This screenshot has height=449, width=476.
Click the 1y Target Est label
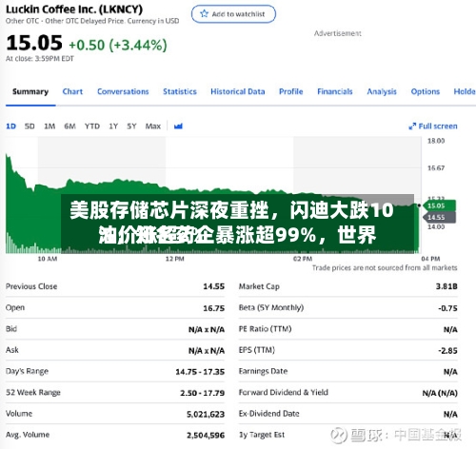click(262, 435)
